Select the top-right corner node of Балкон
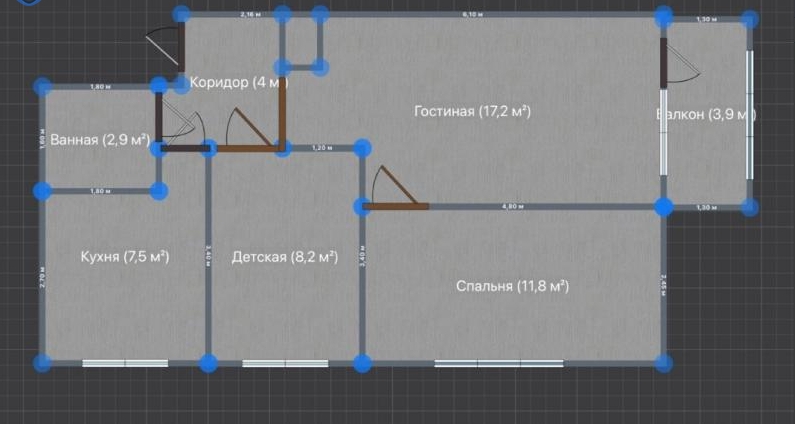This screenshot has width=795, height=424. pyautogui.click(x=749, y=20)
